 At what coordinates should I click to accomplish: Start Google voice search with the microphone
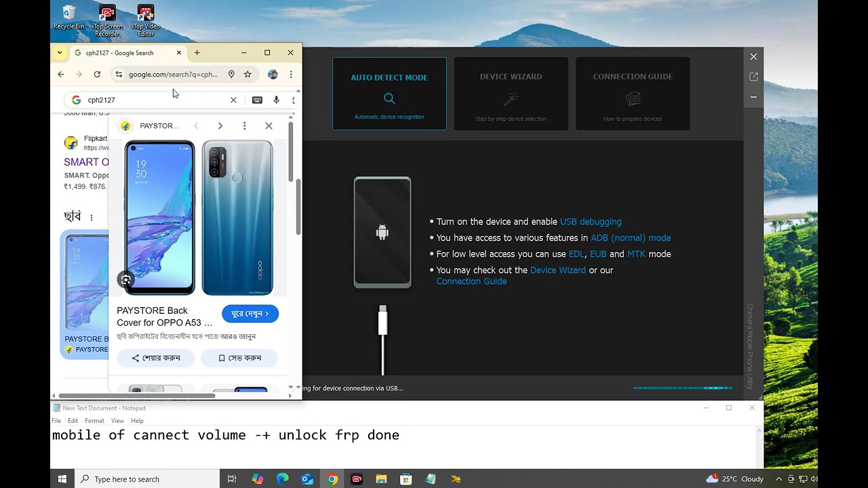pos(276,100)
